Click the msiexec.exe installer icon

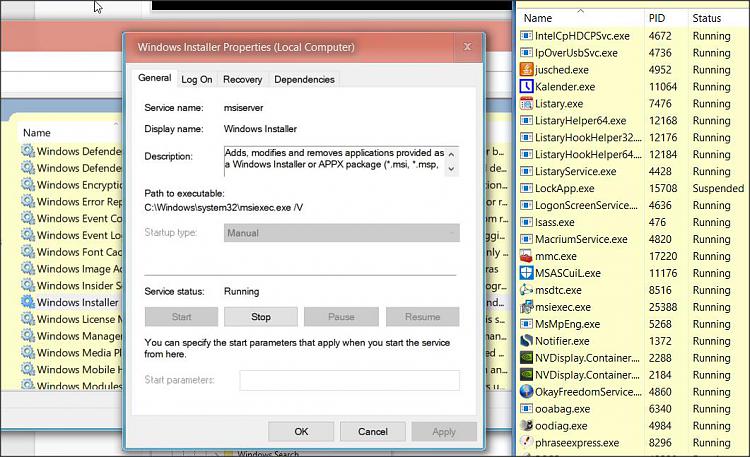[x=526, y=307]
